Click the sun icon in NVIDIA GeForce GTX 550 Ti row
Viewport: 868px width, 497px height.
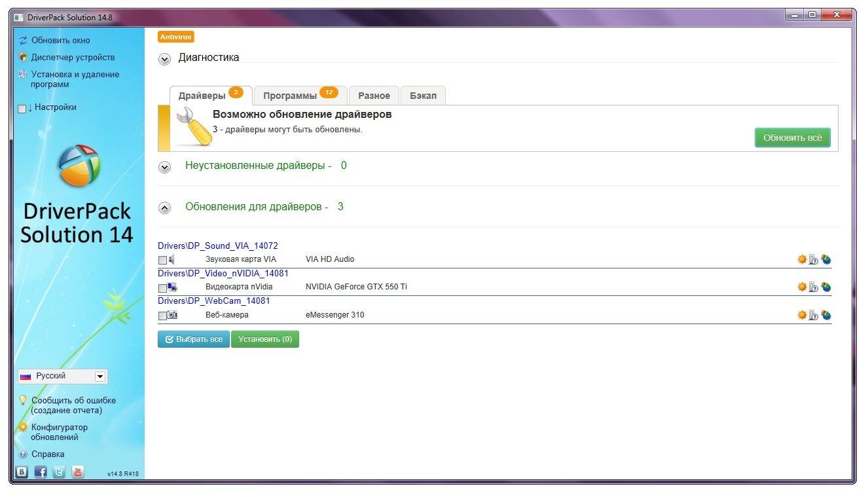click(x=802, y=287)
